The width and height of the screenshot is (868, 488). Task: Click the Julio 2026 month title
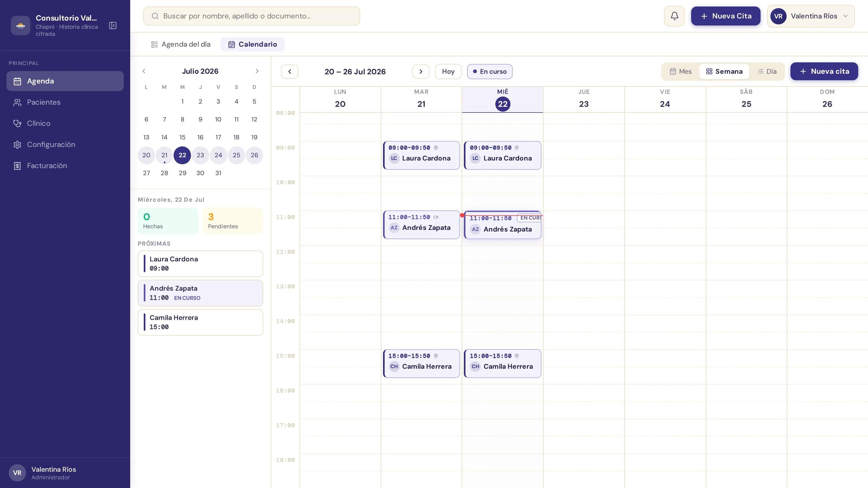coord(200,71)
